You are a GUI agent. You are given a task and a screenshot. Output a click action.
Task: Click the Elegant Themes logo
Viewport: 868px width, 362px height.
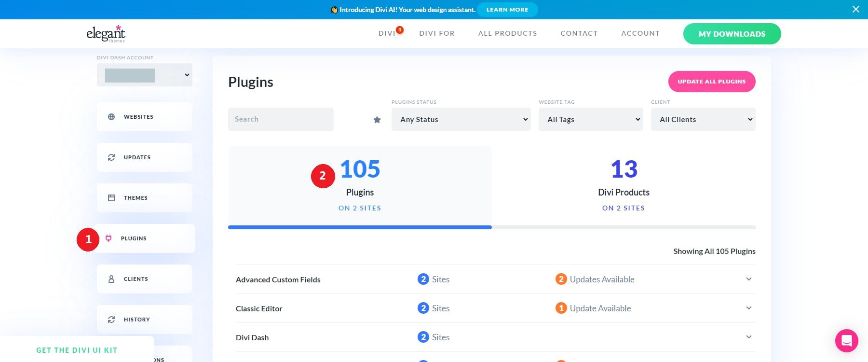coord(106,34)
